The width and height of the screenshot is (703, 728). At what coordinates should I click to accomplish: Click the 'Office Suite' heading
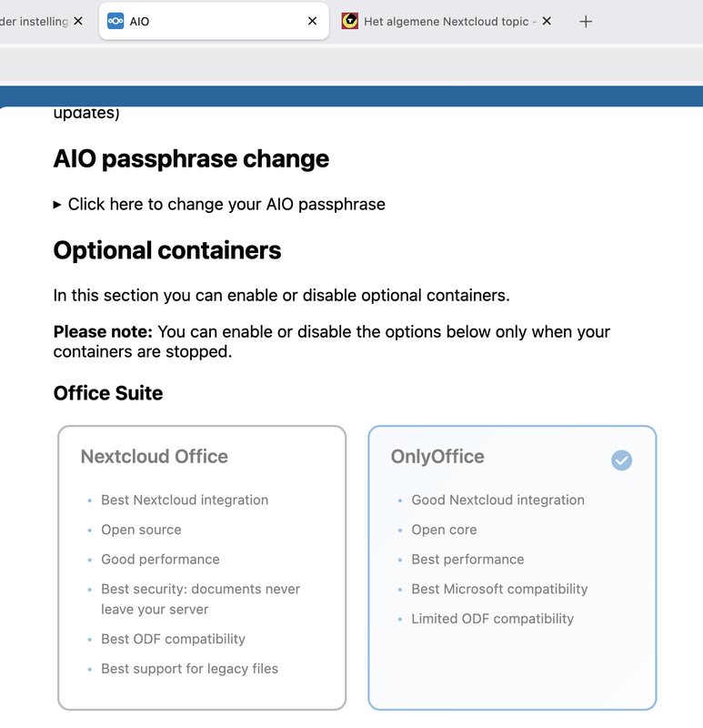tap(108, 393)
